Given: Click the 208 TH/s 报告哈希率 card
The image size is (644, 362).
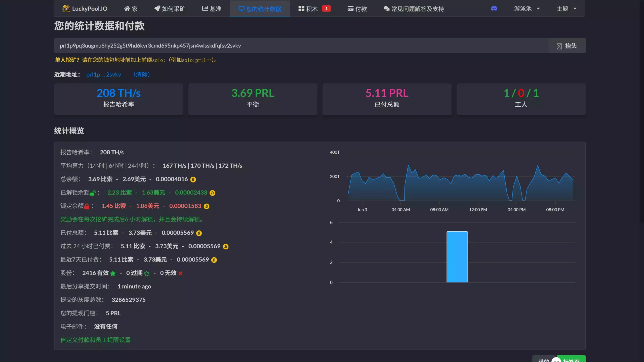Looking at the screenshot, I should pos(119,99).
